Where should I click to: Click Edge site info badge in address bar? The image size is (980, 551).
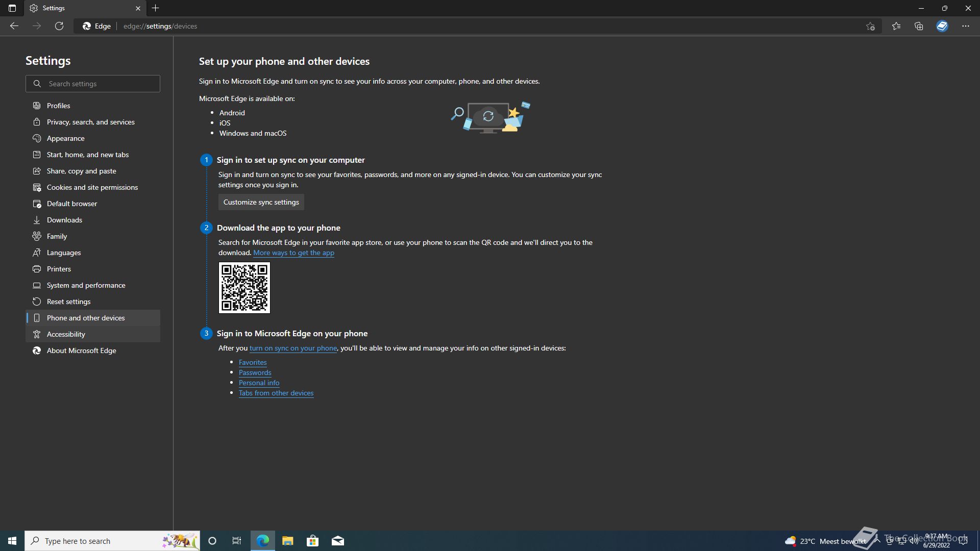coord(97,26)
